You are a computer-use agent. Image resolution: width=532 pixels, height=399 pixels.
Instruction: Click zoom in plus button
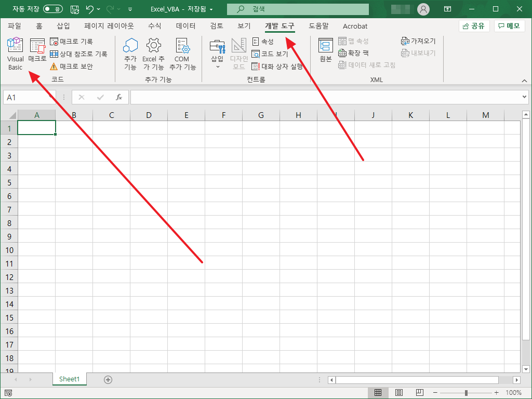click(496, 393)
